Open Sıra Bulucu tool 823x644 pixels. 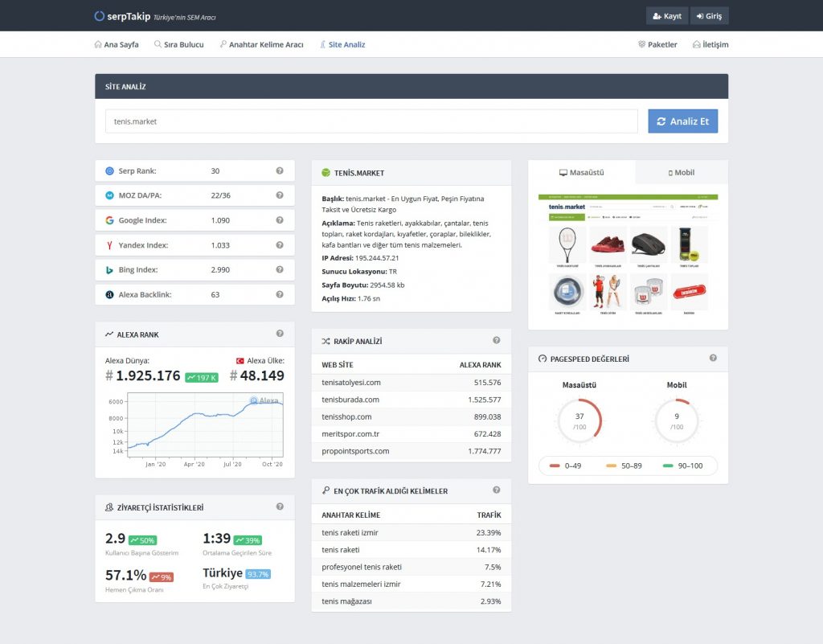click(x=179, y=44)
